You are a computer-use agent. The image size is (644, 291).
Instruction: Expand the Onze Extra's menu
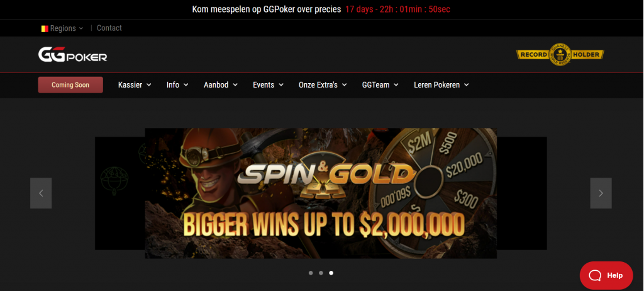click(323, 85)
